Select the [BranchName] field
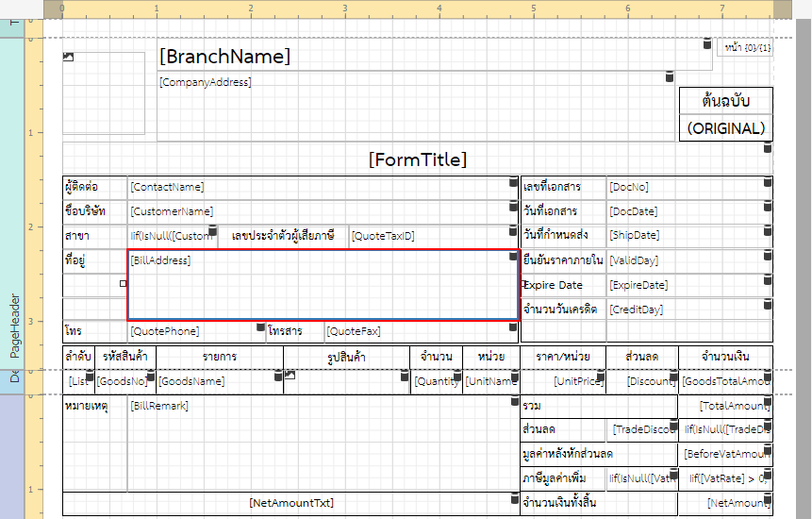 click(x=435, y=55)
